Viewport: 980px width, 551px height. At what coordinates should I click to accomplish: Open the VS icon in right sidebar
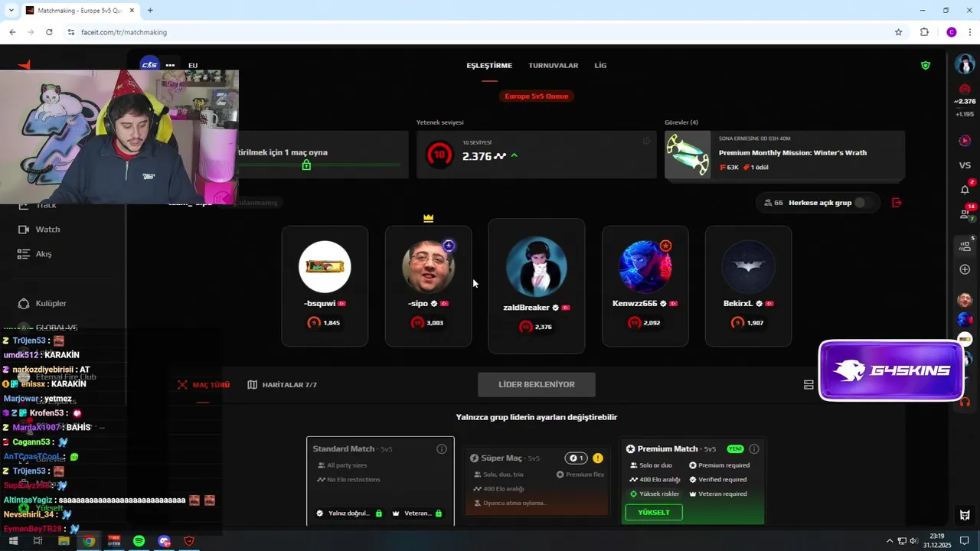tap(965, 165)
